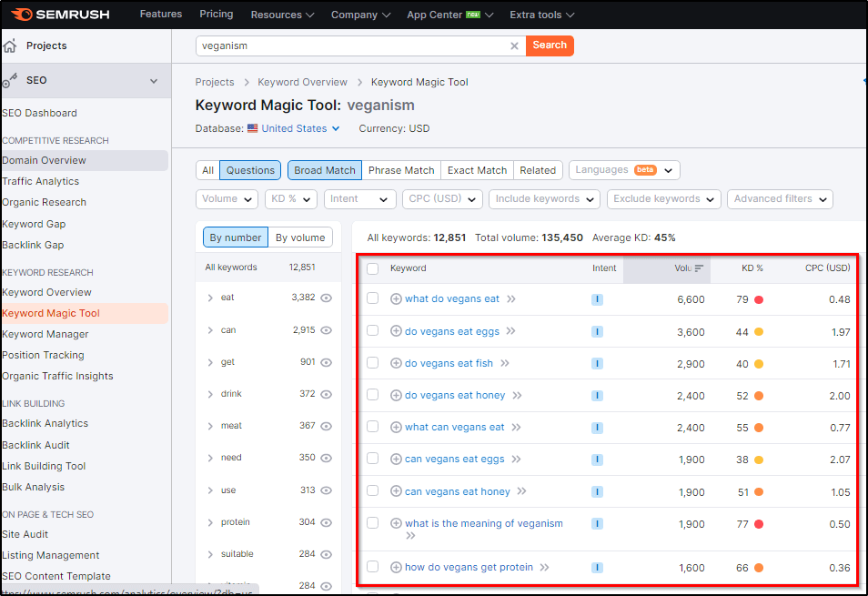Clear the search field with the X icon

[x=514, y=45]
